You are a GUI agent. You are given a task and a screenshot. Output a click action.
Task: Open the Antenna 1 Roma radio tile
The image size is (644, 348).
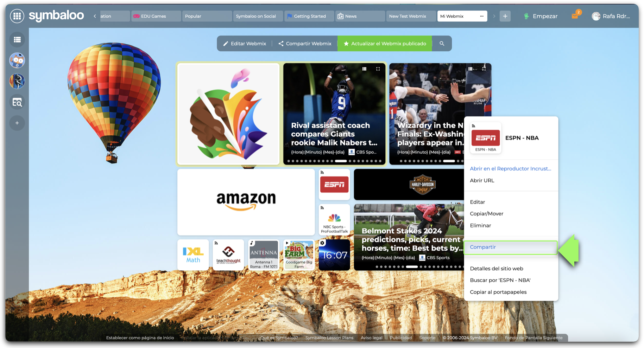(264, 255)
